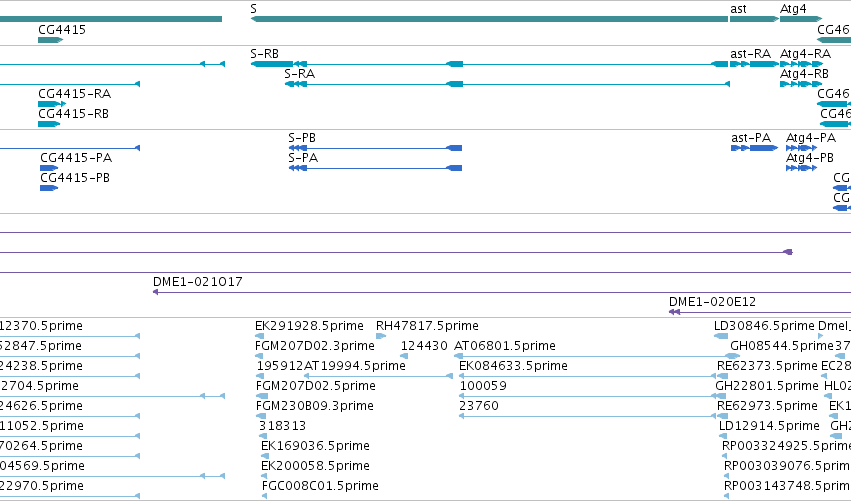Click the DME1-021O17 clone label
This screenshot has height=501, width=851.
(x=198, y=282)
